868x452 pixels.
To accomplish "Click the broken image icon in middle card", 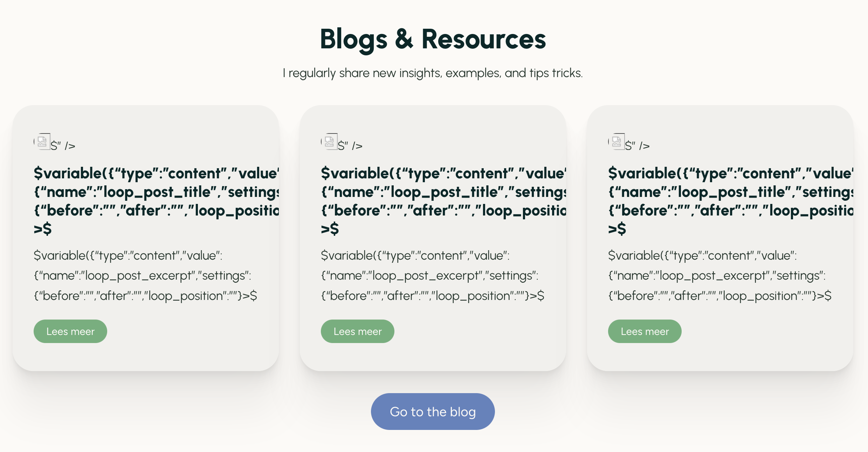I will 330,142.
